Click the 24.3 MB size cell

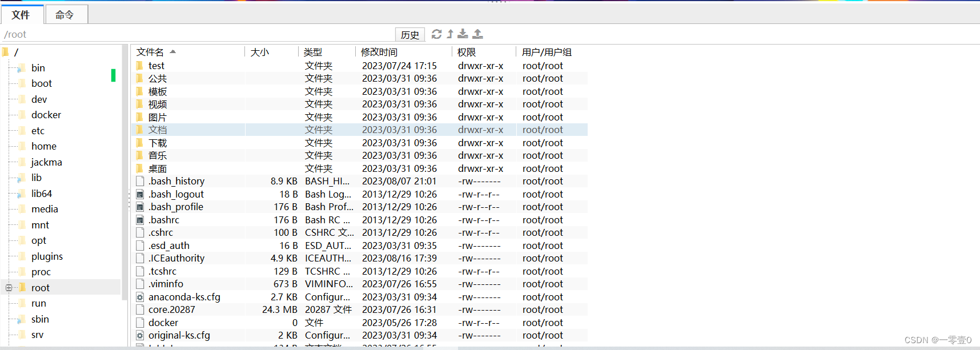click(x=280, y=309)
